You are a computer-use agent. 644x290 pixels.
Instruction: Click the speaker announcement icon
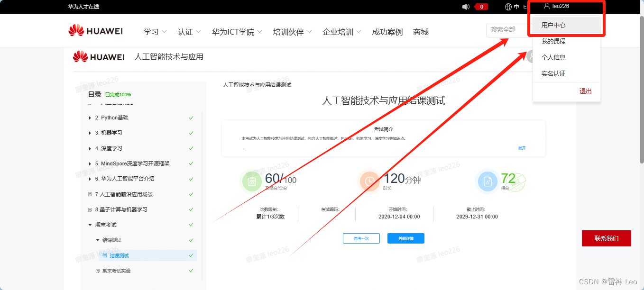[466, 7]
